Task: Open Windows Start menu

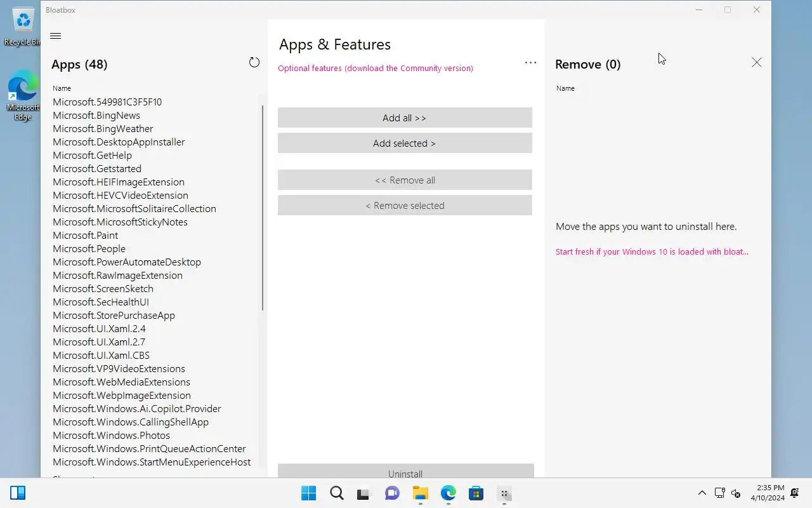Action: pos(309,493)
